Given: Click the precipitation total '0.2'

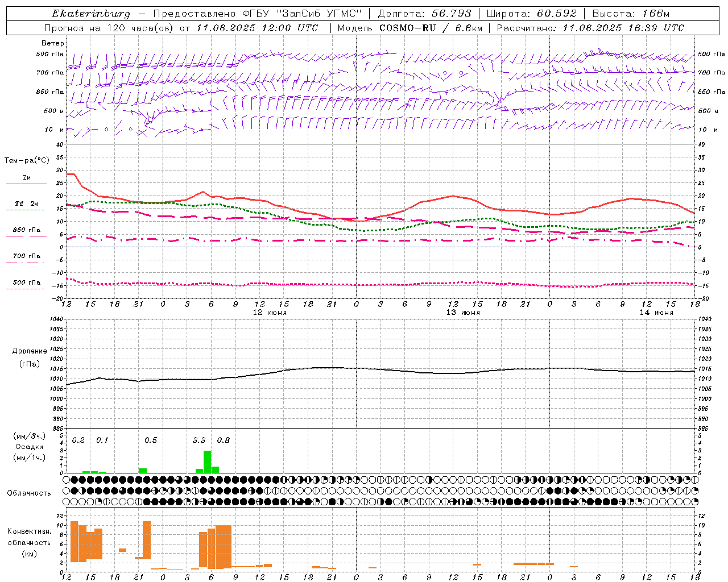Looking at the screenshot, I should (x=78, y=440).
